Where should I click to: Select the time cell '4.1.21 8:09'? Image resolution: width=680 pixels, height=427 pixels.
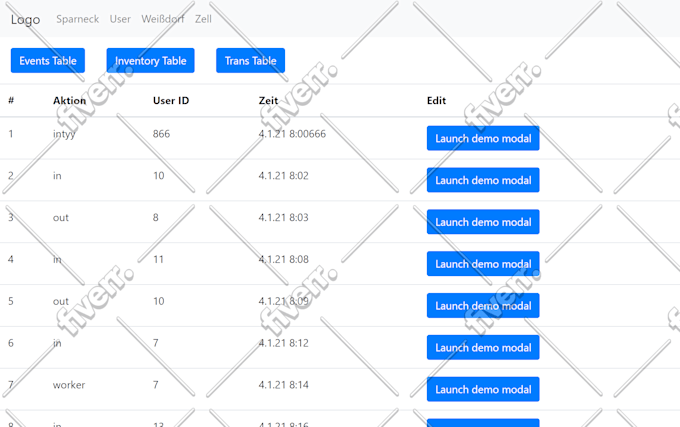pyautogui.click(x=284, y=301)
